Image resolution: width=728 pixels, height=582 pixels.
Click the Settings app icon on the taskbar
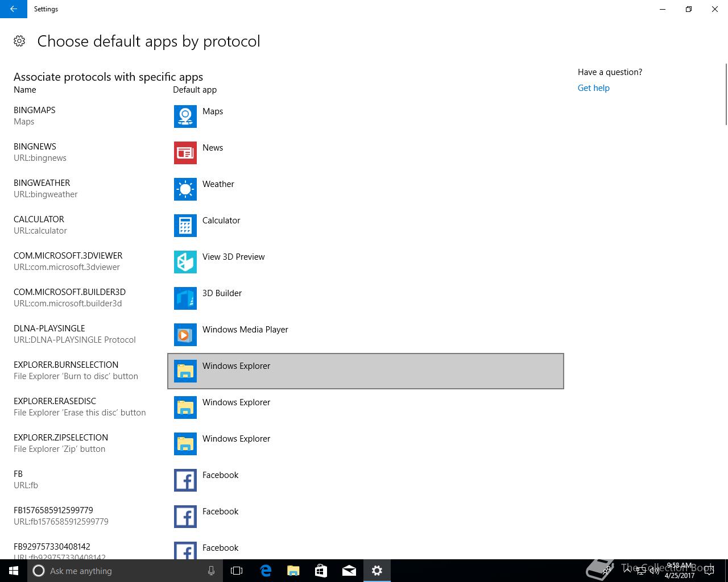[377, 571]
